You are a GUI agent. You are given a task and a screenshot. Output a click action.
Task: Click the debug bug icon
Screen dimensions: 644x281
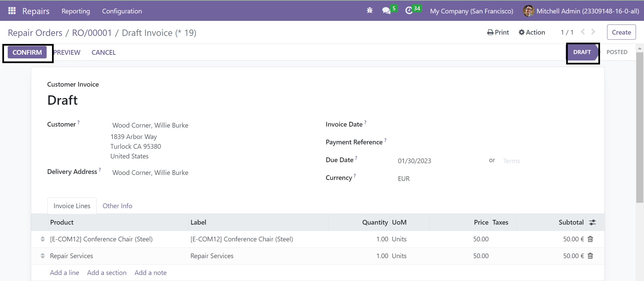[x=369, y=11]
